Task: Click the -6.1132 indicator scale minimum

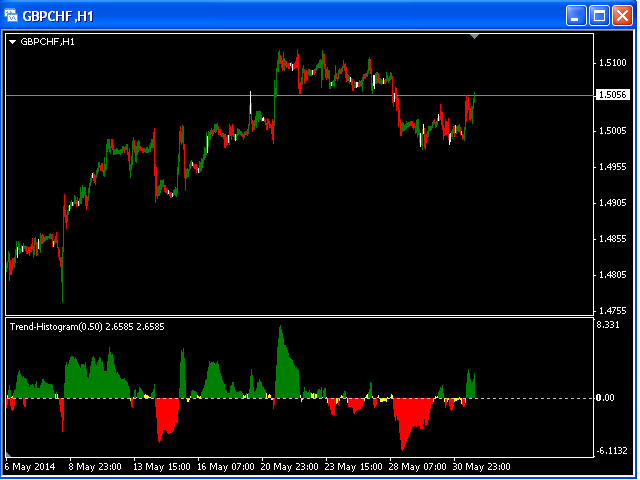Action: (612, 451)
